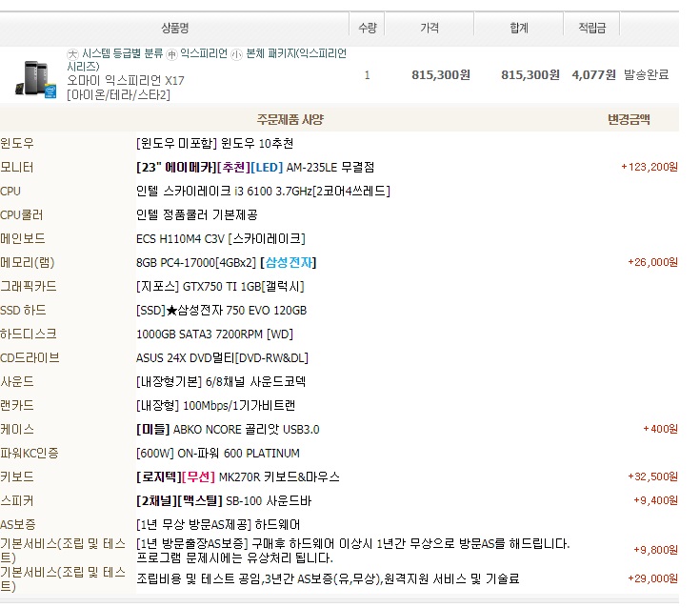Select 인텔 정품쿨러 기본제공 text
This screenshot has height=608, width=700.
click(x=197, y=214)
